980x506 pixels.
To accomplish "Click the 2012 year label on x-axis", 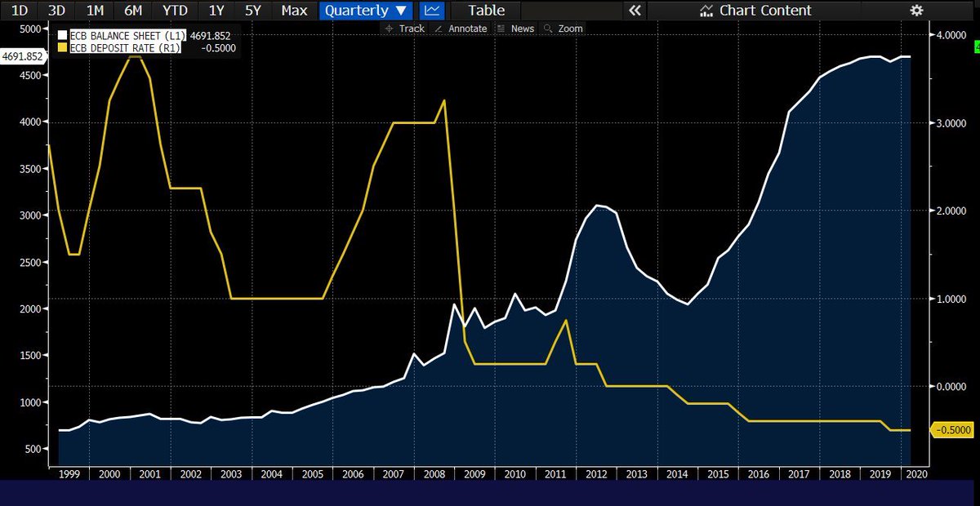I will click(x=595, y=473).
